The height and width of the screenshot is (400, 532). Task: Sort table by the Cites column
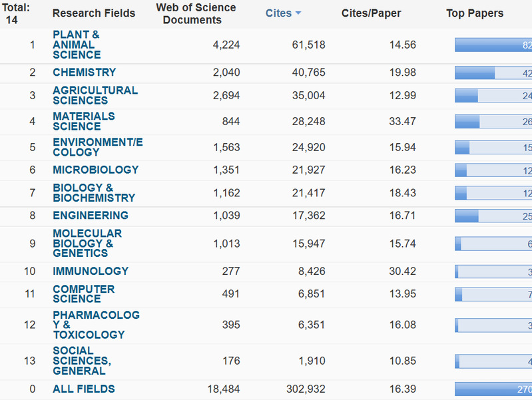(278, 13)
